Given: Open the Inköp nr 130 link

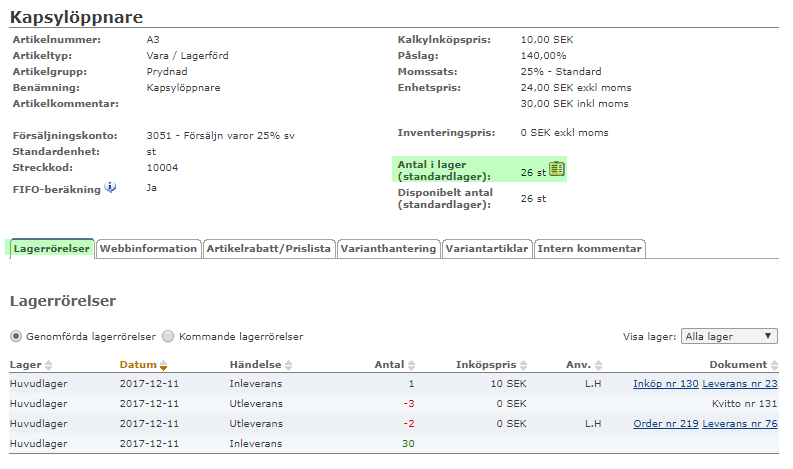Looking at the screenshot, I should pyautogui.click(x=665, y=384).
